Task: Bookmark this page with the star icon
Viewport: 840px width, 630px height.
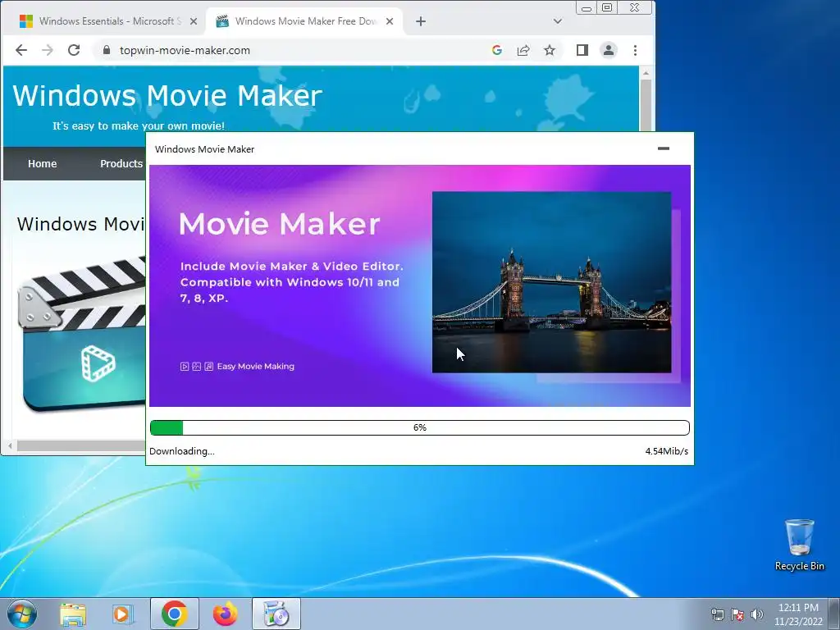Action: click(550, 50)
